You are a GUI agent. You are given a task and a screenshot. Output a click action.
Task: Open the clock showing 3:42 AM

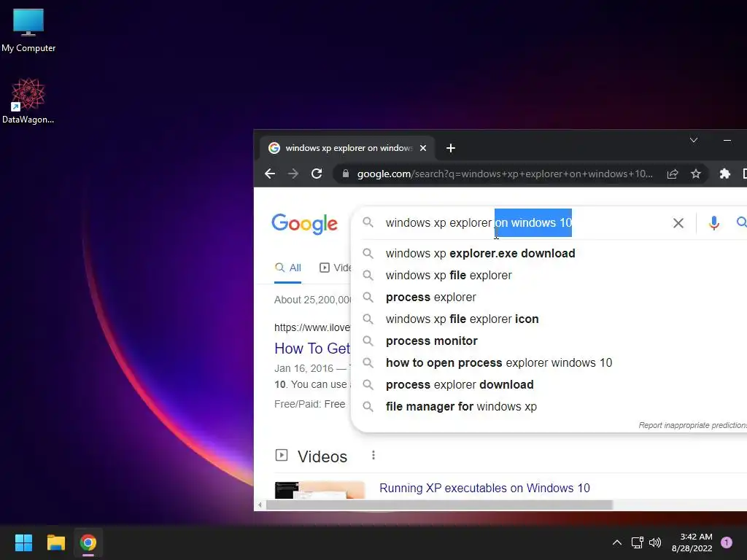click(692, 542)
